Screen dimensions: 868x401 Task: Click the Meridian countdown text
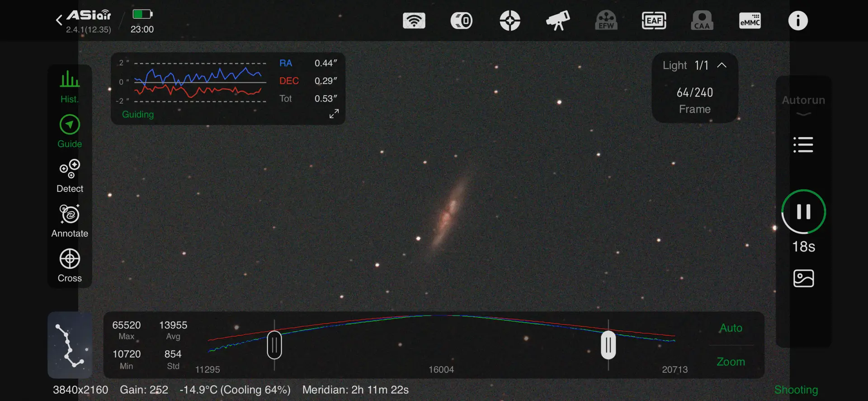[x=355, y=390]
